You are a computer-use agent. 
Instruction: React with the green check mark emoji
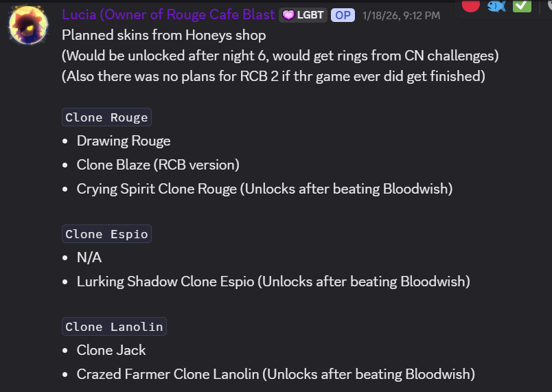(x=522, y=5)
